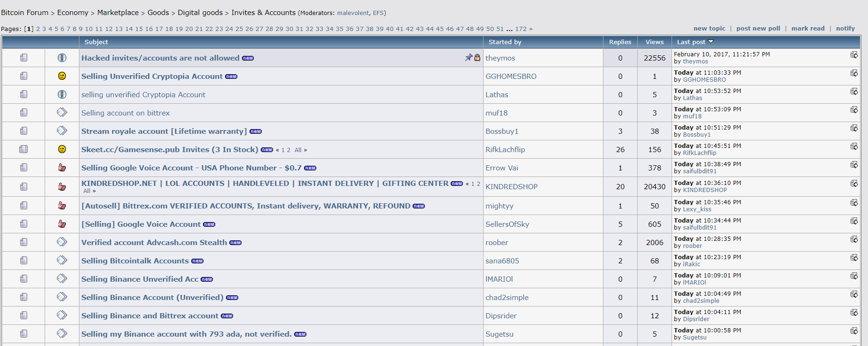Click new badge on Selling Bitcointalk Accounts
Image resolution: width=868 pixels, height=346 pixels.
(197, 261)
